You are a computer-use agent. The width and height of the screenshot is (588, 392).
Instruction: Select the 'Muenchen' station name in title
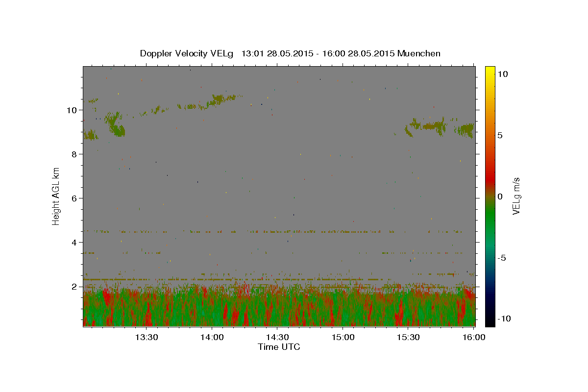(x=419, y=53)
